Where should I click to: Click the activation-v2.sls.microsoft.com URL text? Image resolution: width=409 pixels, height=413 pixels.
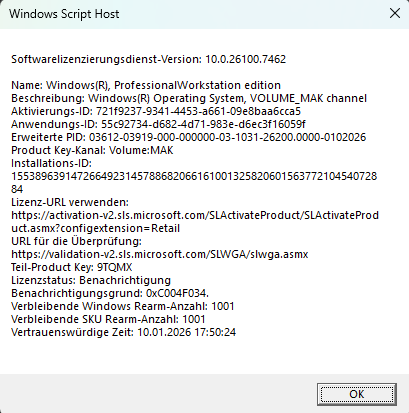tap(195, 215)
